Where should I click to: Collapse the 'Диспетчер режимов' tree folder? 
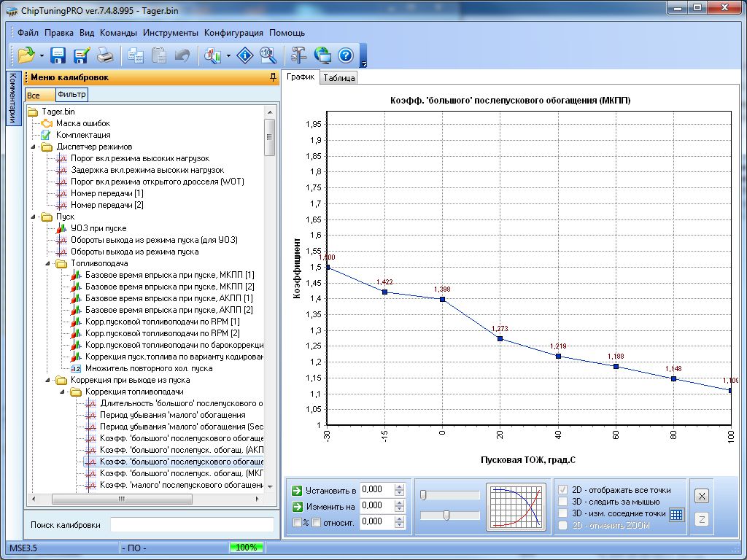point(33,147)
